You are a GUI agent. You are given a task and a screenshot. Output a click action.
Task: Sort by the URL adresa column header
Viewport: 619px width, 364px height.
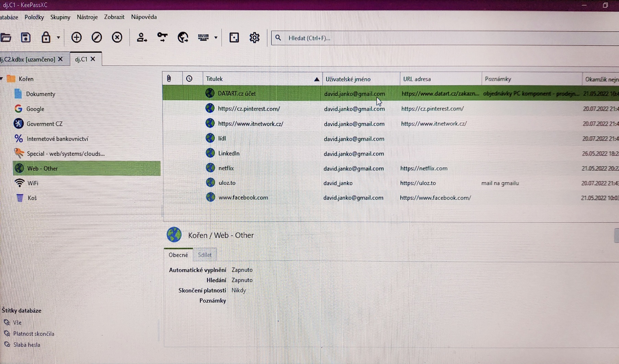[441, 79]
